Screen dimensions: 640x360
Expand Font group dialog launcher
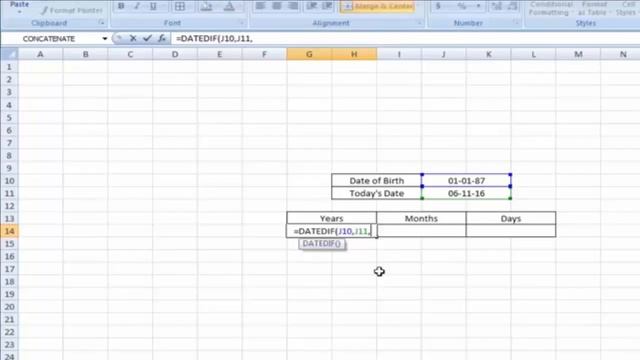click(x=241, y=23)
